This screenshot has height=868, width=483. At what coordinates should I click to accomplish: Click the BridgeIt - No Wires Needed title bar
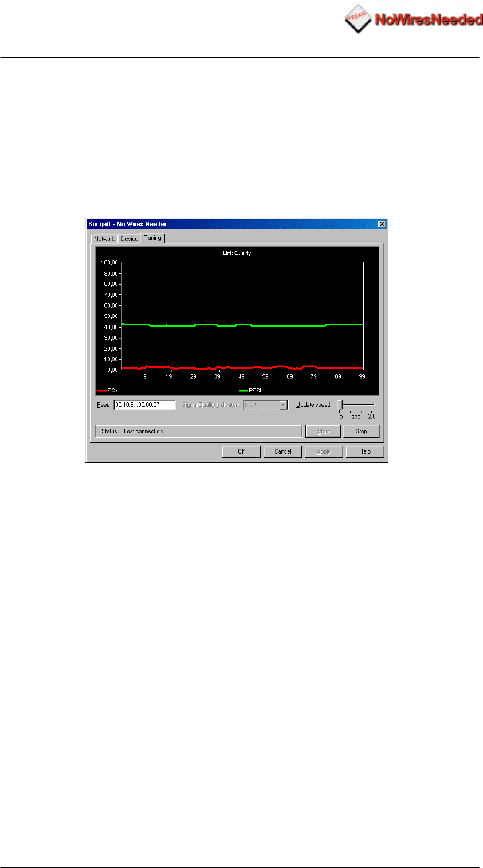point(237,224)
